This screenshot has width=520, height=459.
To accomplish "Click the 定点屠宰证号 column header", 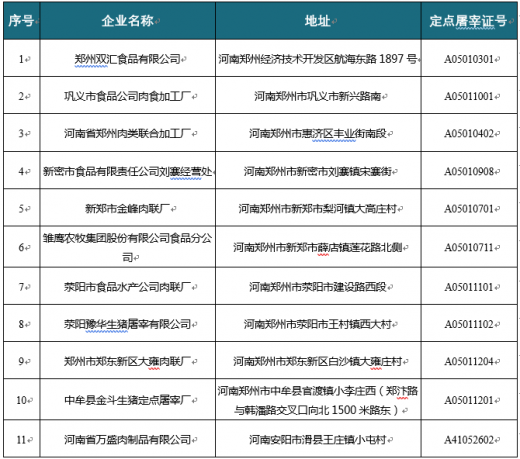I will [469, 21].
